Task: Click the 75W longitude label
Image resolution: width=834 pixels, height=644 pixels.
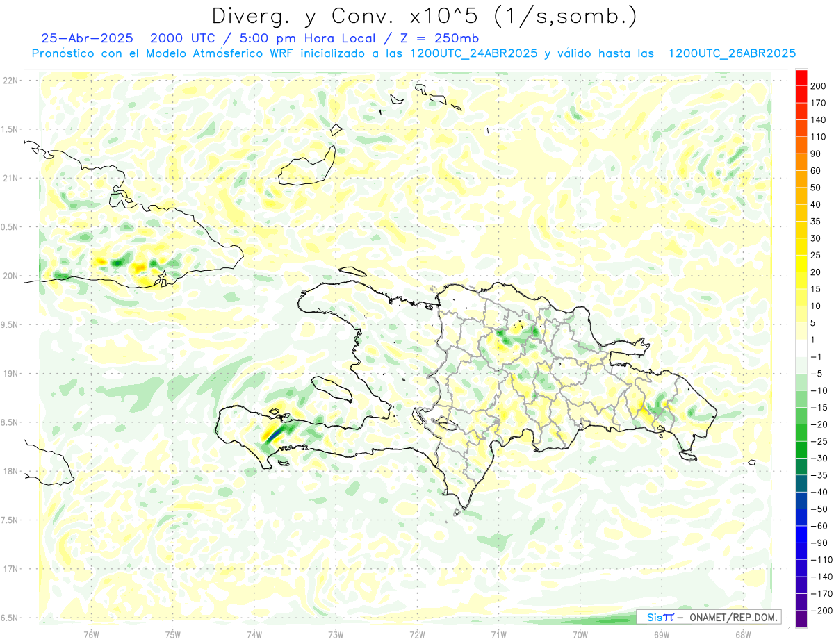Action: pyautogui.click(x=172, y=634)
